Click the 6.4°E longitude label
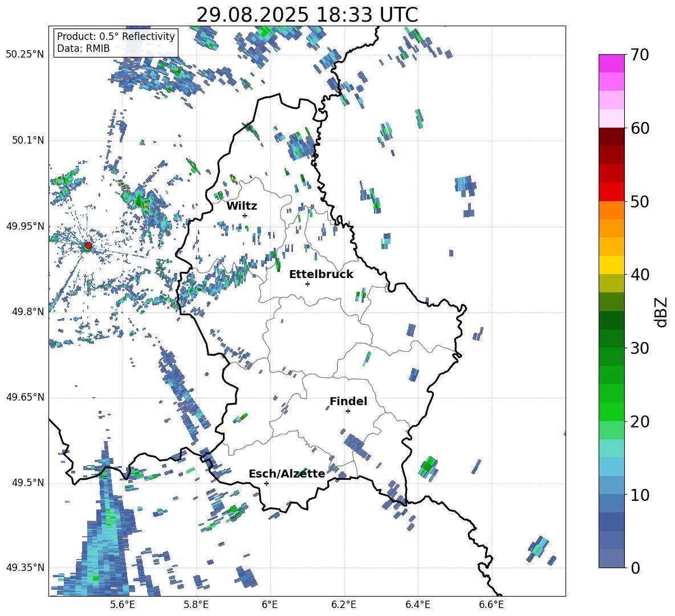675x616 pixels. coord(418,605)
